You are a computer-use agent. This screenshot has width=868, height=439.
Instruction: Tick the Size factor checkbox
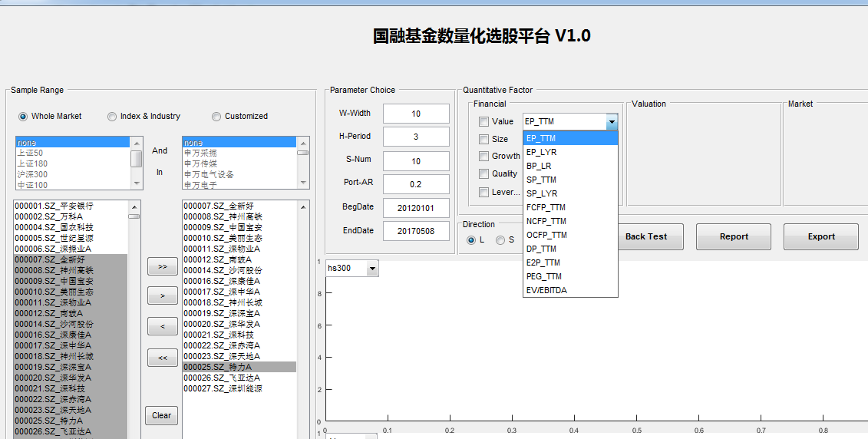(x=484, y=139)
